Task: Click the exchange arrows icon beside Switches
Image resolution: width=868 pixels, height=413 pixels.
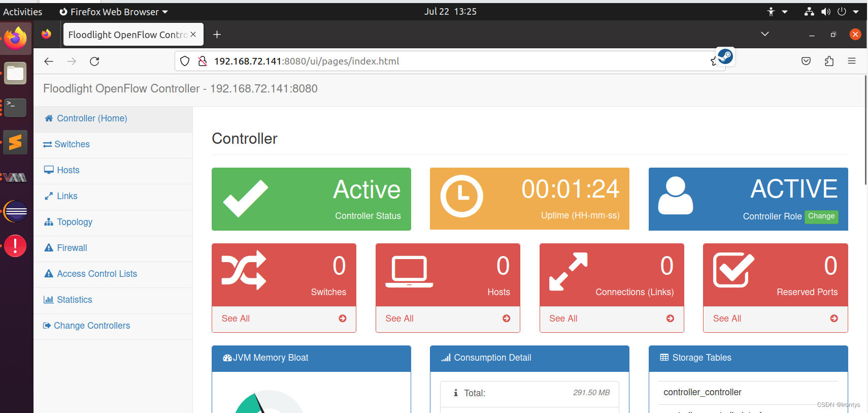Action: (x=47, y=144)
